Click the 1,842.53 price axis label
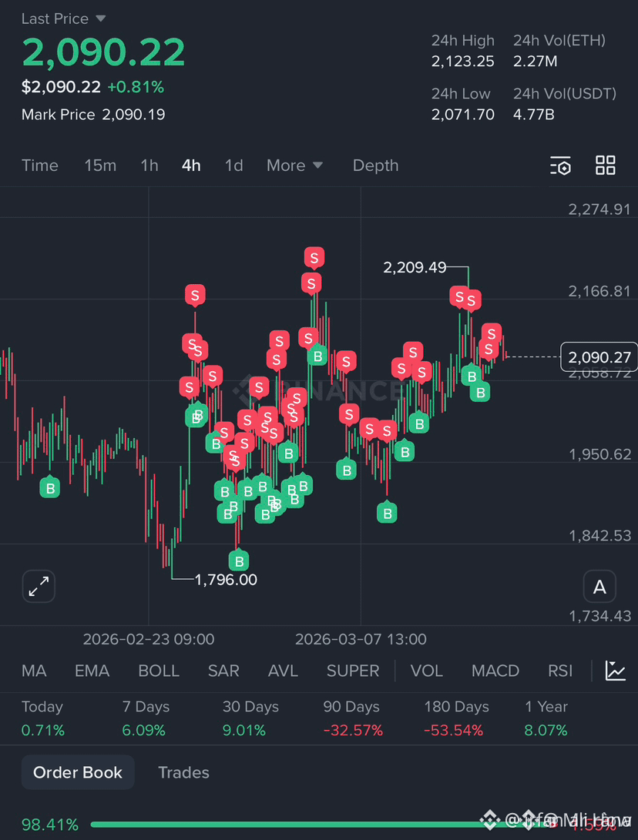This screenshot has width=638, height=840. tap(599, 535)
